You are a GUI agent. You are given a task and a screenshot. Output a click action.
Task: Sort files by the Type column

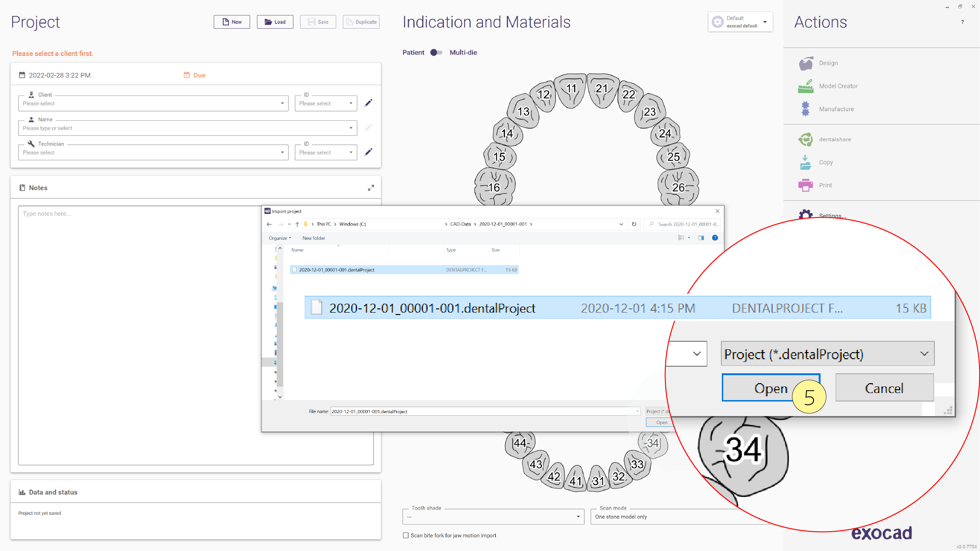[x=451, y=250]
